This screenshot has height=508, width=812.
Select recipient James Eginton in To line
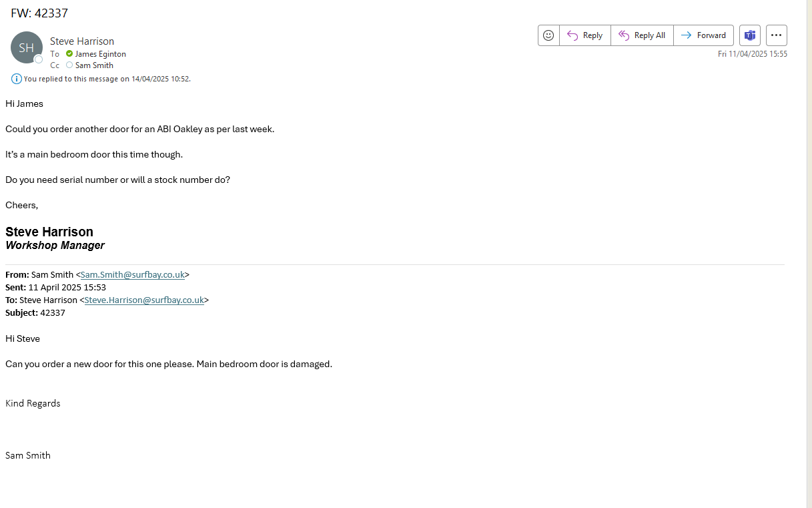100,54
